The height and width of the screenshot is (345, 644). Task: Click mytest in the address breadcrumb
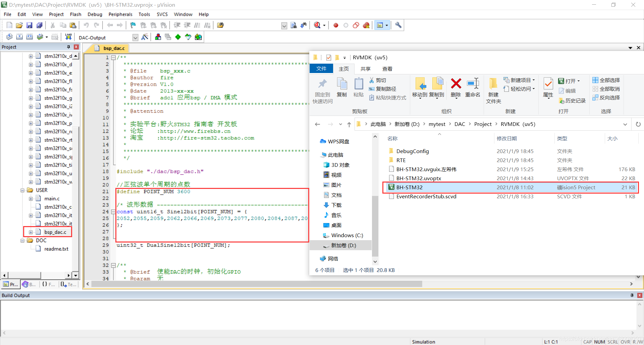coord(437,124)
